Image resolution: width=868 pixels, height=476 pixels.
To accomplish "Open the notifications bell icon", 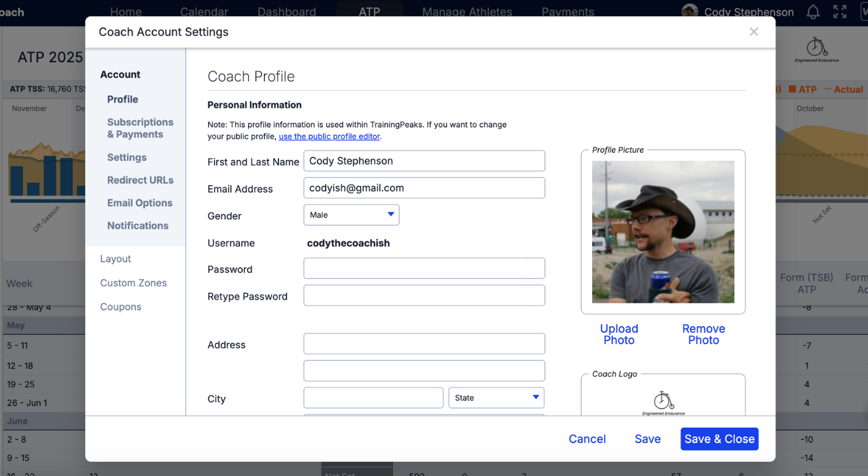I will click(x=813, y=11).
